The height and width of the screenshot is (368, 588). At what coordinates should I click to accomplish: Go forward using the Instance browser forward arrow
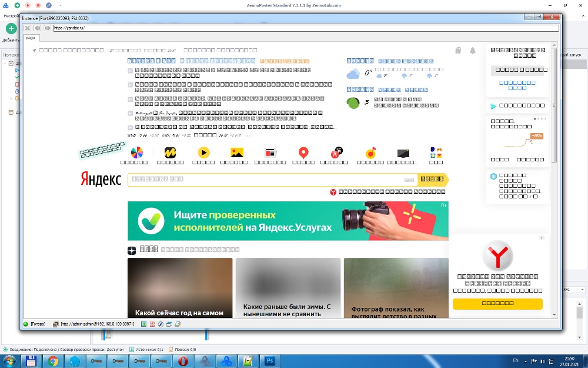tap(47, 28)
